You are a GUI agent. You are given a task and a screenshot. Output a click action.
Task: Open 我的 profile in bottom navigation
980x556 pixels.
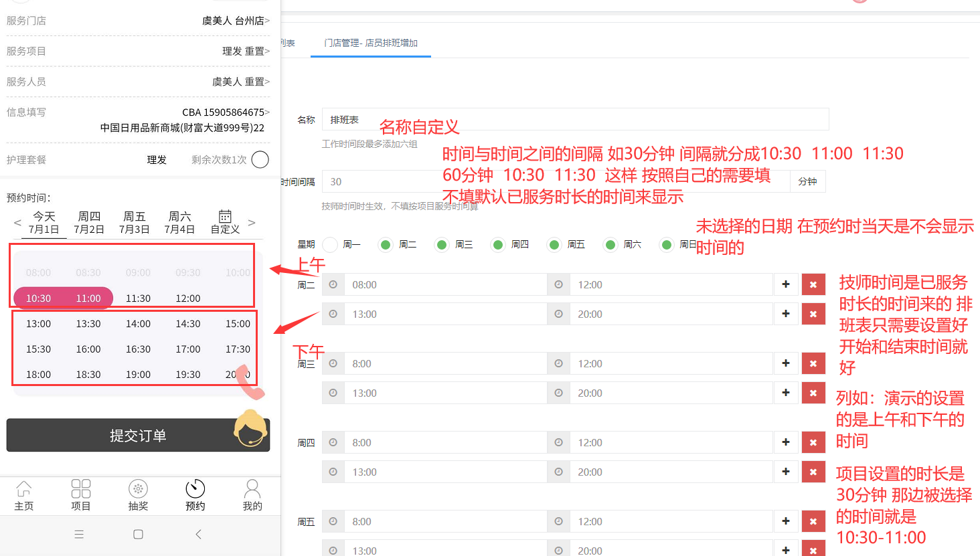click(252, 496)
